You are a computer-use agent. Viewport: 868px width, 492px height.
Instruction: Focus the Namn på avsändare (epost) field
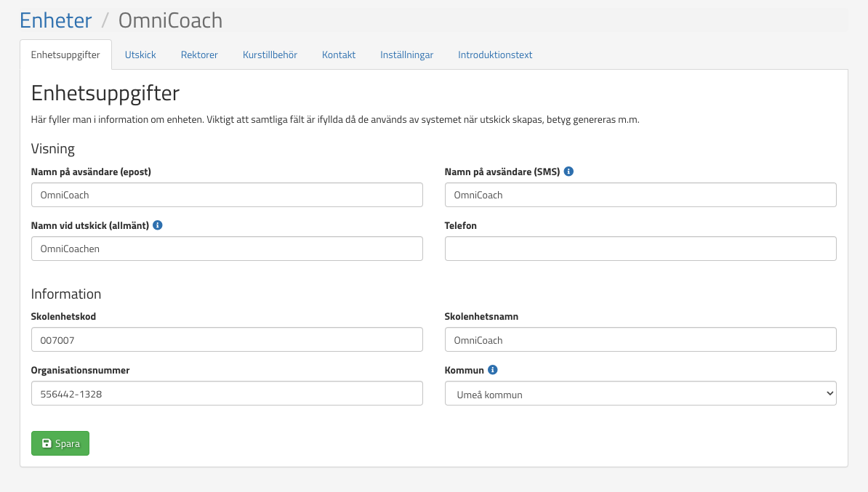227,195
